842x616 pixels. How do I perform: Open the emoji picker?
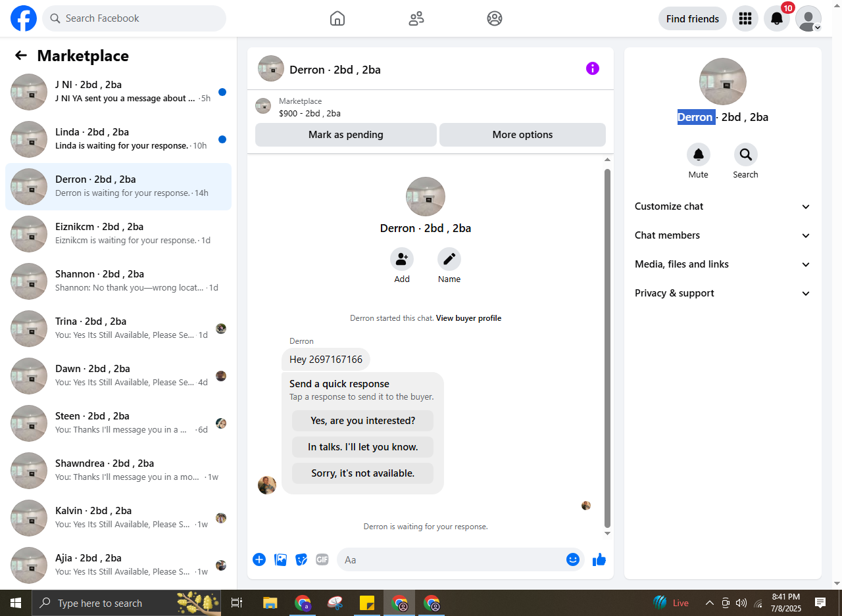point(573,559)
